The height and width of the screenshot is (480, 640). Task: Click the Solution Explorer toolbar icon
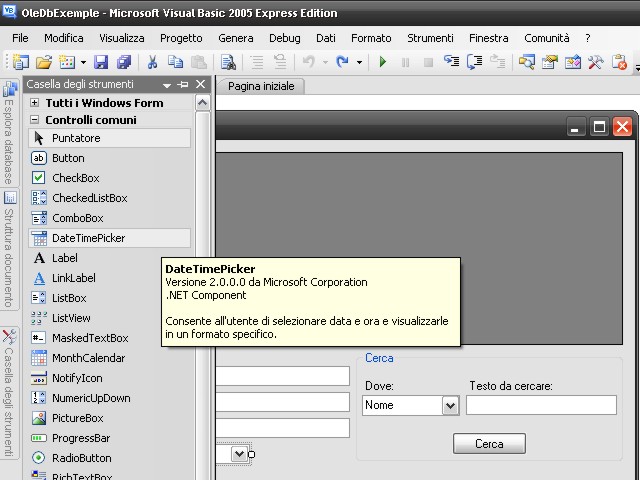pos(527,62)
